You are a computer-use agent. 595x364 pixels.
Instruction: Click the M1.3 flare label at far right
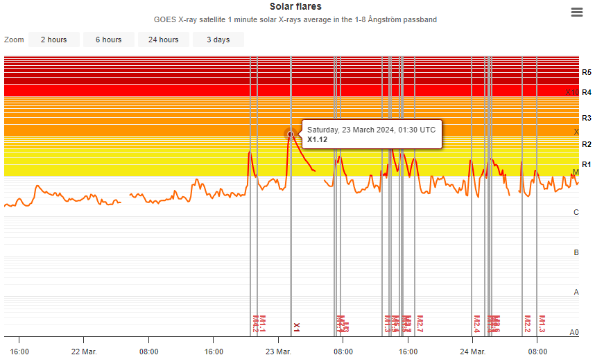coord(542,323)
